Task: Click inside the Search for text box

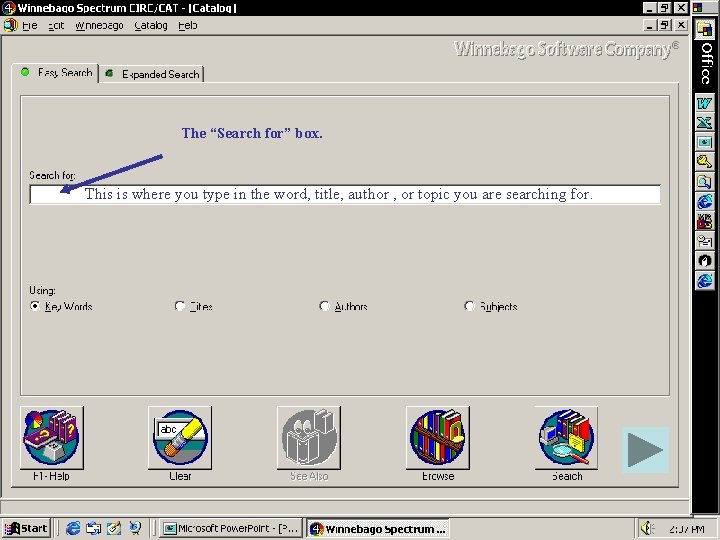Action: pos(345,194)
